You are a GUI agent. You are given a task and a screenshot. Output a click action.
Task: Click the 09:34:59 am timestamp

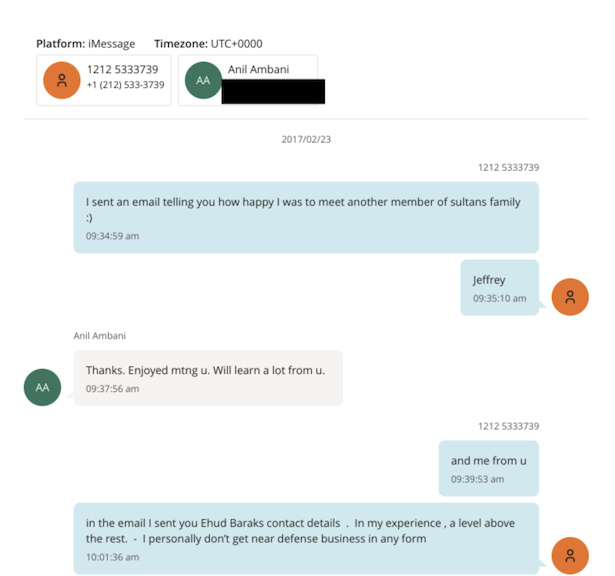click(x=112, y=236)
